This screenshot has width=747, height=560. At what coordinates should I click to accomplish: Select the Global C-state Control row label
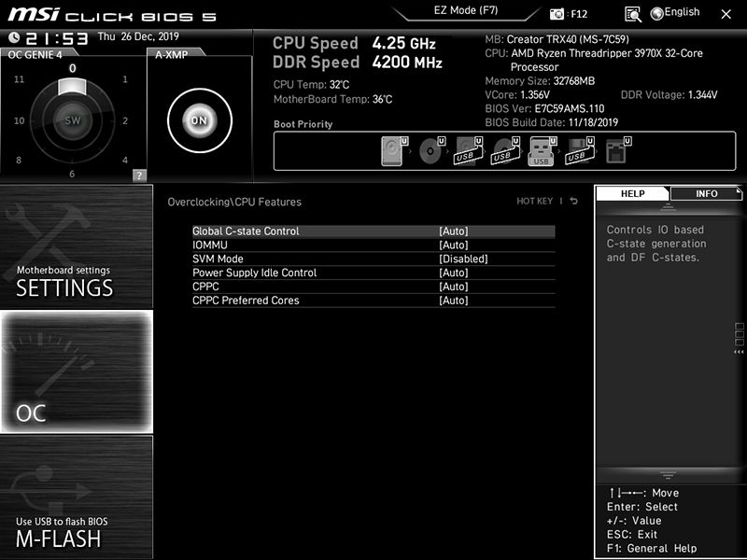(246, 231)
